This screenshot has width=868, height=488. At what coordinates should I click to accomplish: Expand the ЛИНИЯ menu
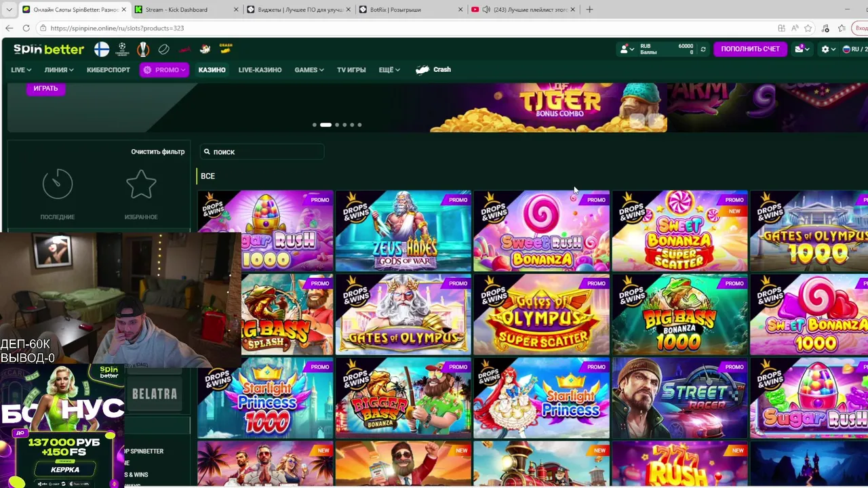(59, 70)
